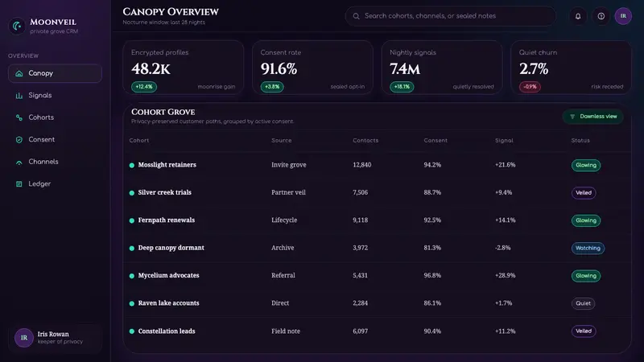Select the Field note source cell
644x362 pixels.
click(x=286, y=331)
